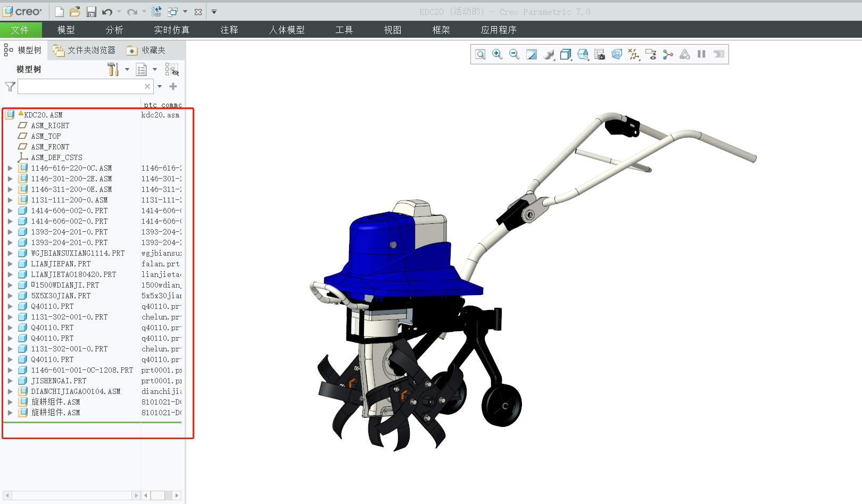Image resolution: width=862 pixels, height=504 pixels.
Task: Switch to the 实时仿真 ribbon tab
Action: pos(172,30)
